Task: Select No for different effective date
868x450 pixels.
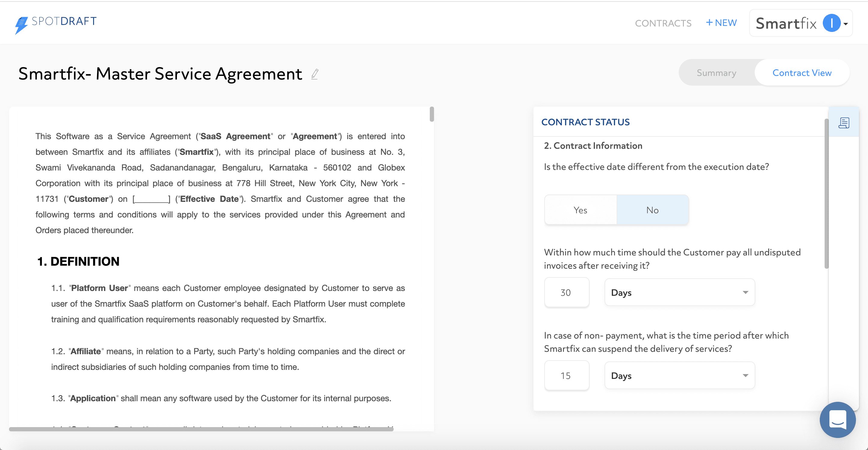Action: pos(652,210)
